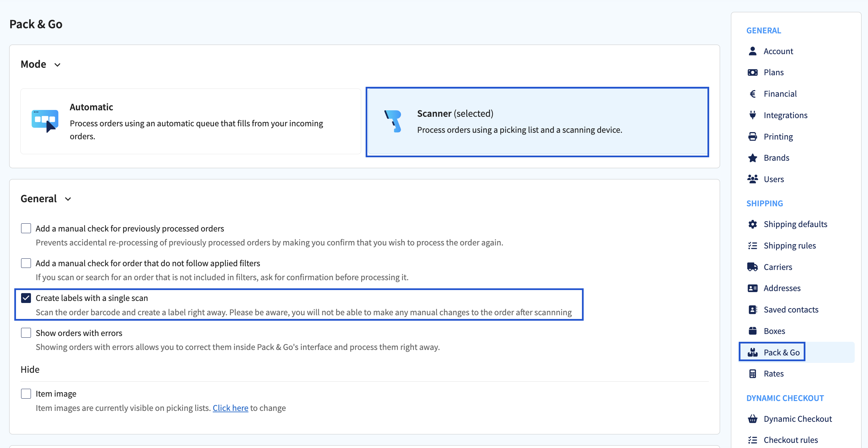The height and width of the screenshot is (448, 868).
Task: Click the Carriers truck icon
Action: tap(753, 267)
